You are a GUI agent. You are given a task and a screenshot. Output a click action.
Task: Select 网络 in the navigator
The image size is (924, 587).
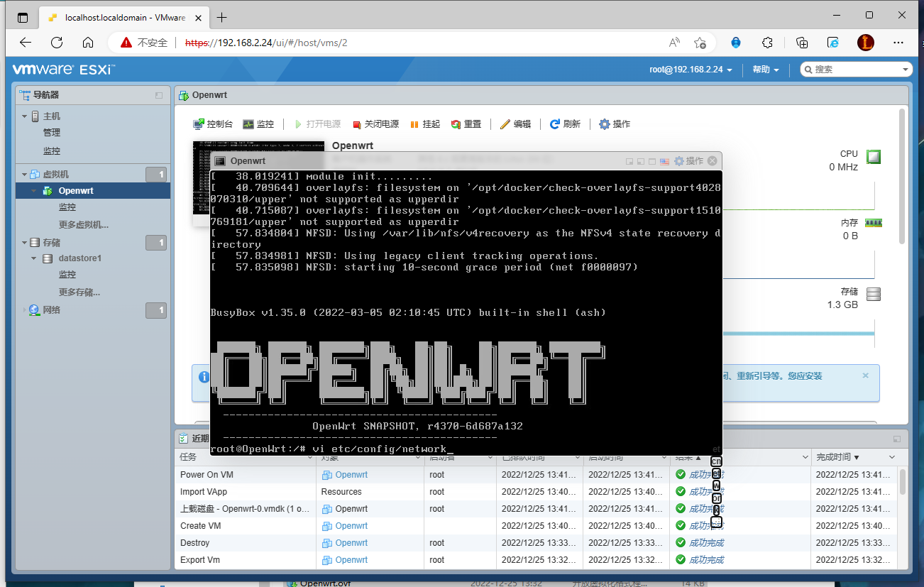coord(52,310)
